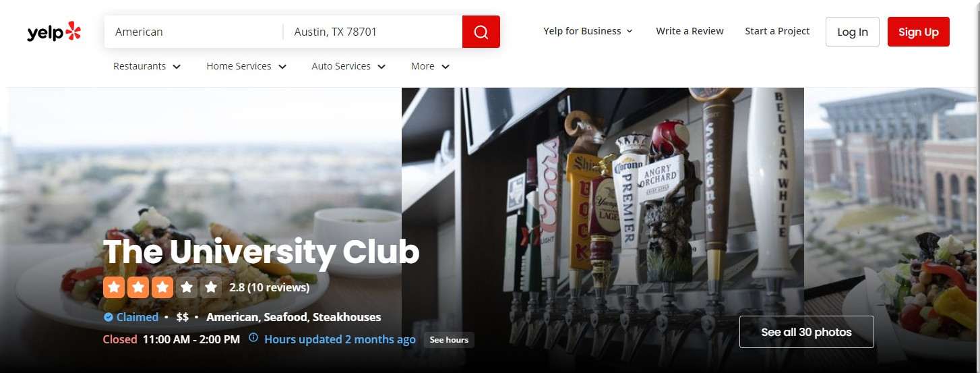Click Start a Project link
Viewport: 980px width, 373px height.
tap(777, 31)
